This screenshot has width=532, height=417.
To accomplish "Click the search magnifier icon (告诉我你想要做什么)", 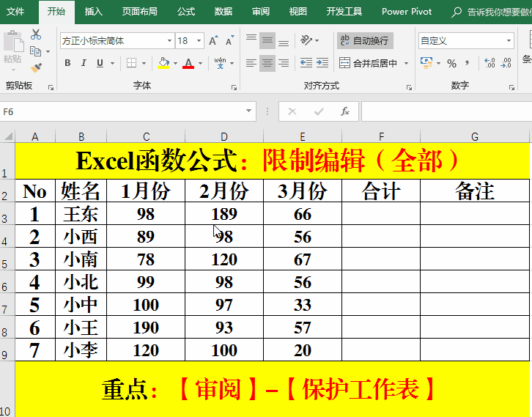I will 457,12.
